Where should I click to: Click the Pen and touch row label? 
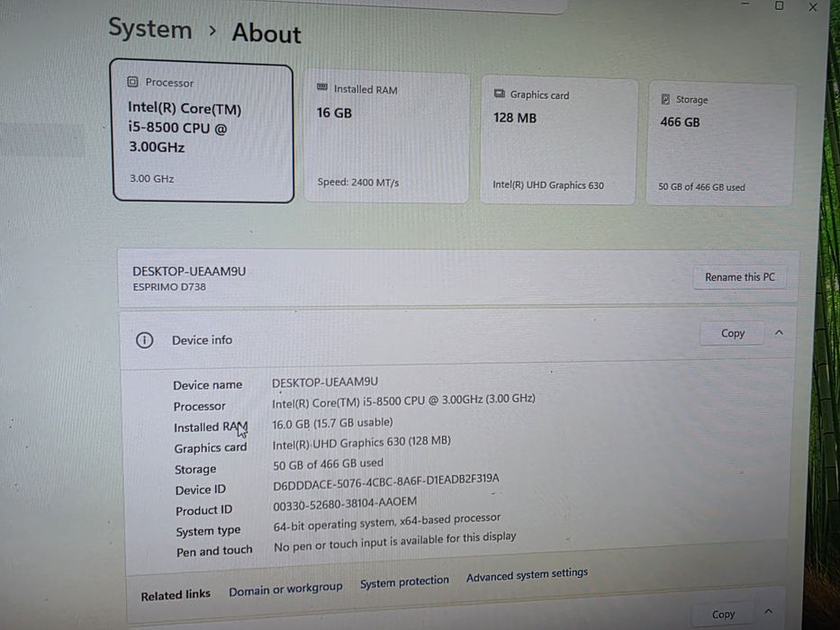click(x=214, y=551)
